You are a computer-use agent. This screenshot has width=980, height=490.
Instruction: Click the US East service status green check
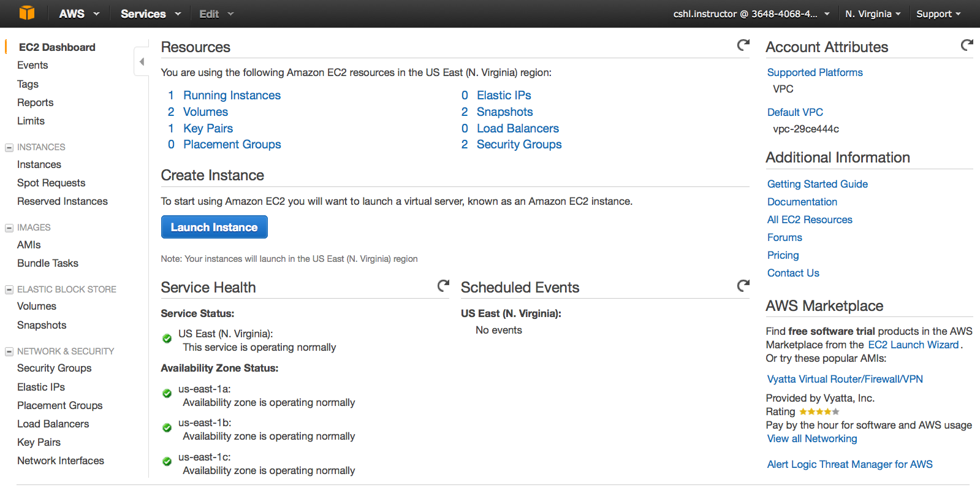point(167,338)
